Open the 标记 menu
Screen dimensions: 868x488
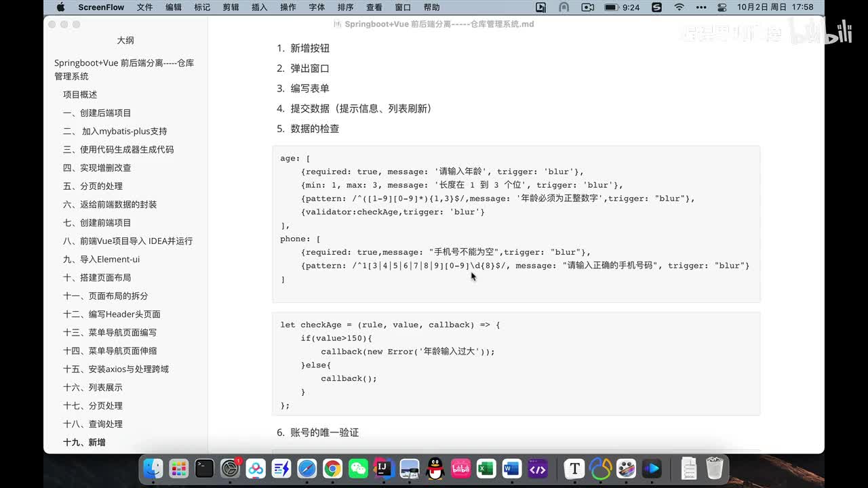(202, 7)
